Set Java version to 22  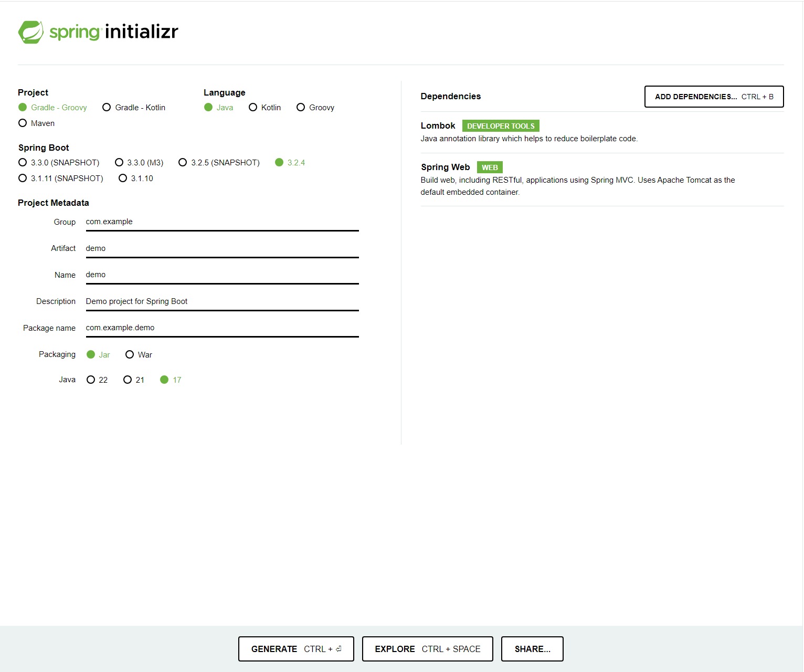click(x=97, y=380)
